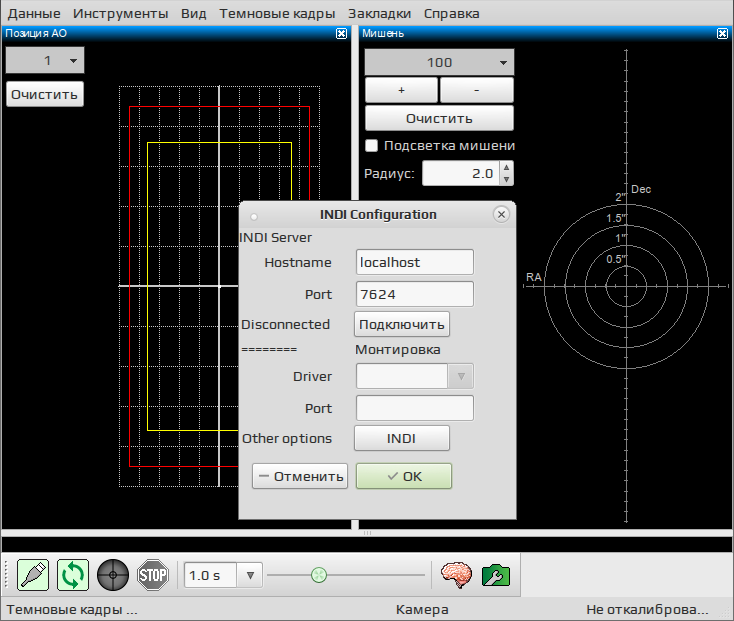Start looping exposures with green arrows icon
Screen dimensions: 734x621
pos(73,575)
